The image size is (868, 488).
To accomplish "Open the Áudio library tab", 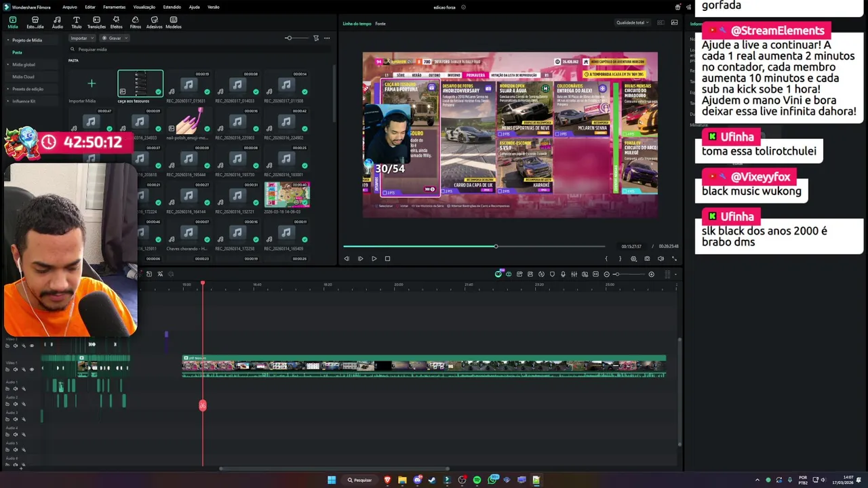I will pos(57,22).
